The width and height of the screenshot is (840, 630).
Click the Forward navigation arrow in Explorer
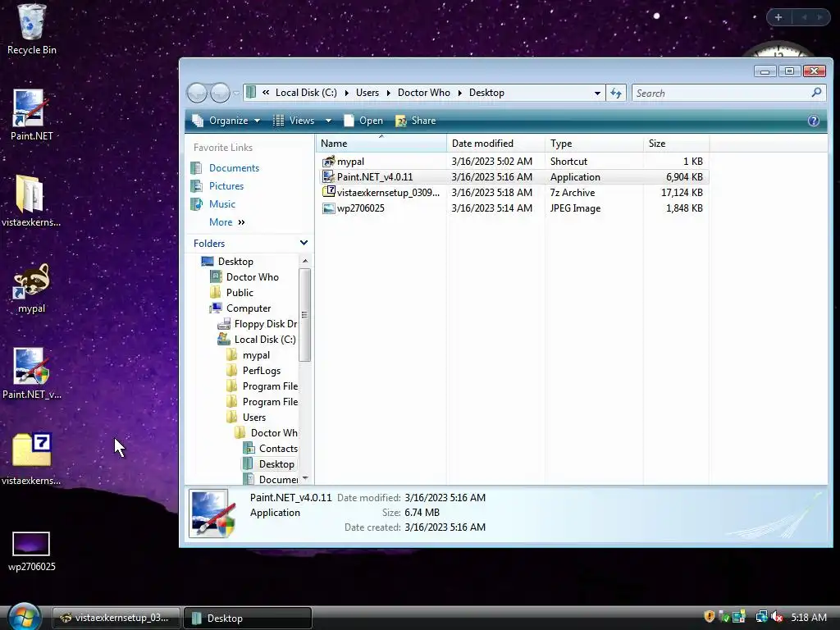click(x=220, y=94)
